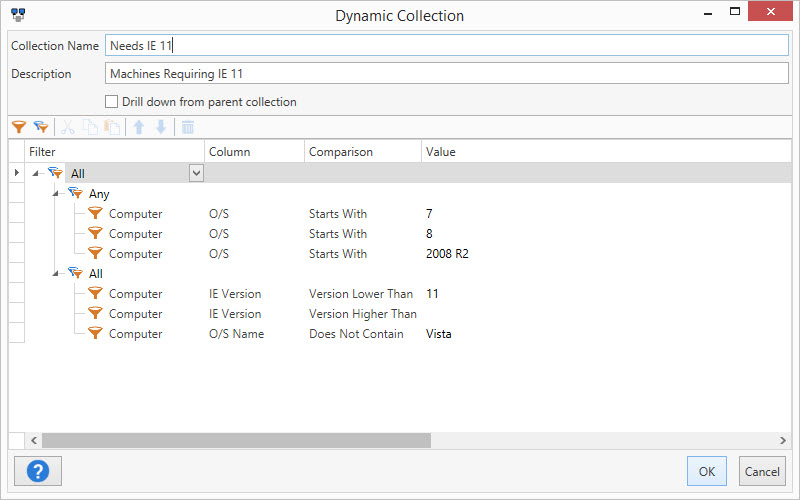Click the Paste toolbar icon
This screenshot has width=800, height=500.
click(x=112, y=127)
